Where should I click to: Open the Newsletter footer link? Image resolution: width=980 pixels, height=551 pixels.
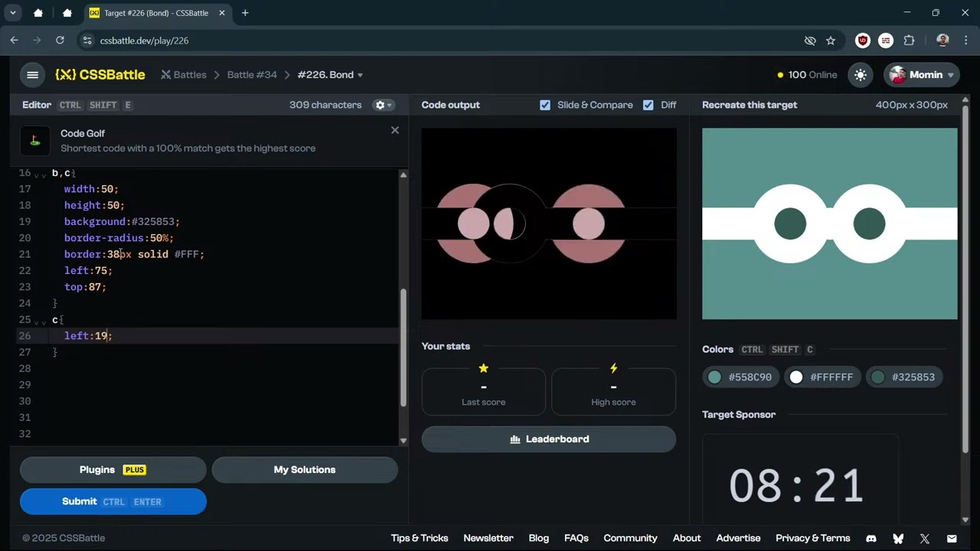488,538
